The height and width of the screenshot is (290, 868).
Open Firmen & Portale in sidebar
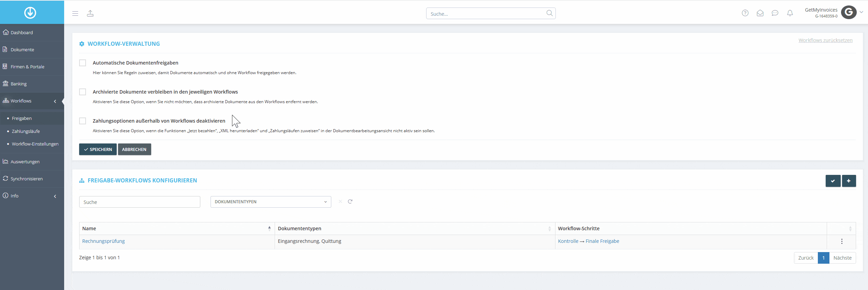(32, 67)
